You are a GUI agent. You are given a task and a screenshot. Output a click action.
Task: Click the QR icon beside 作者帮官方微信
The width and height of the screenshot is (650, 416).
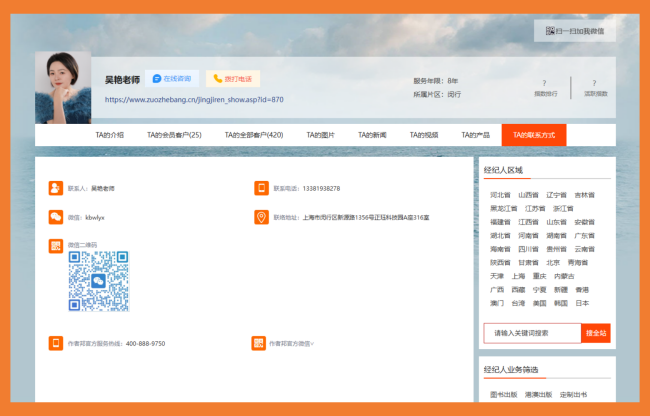259,343
